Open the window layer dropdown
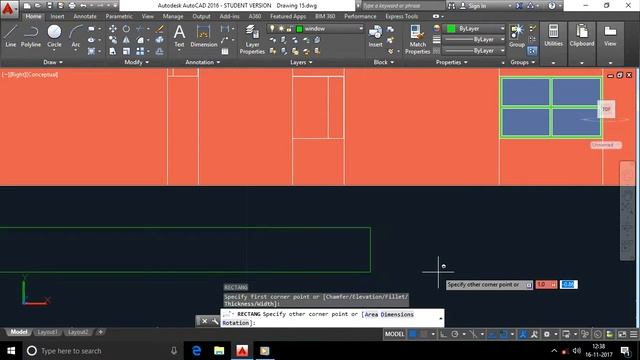640x360 pixels. click(361, 29)
